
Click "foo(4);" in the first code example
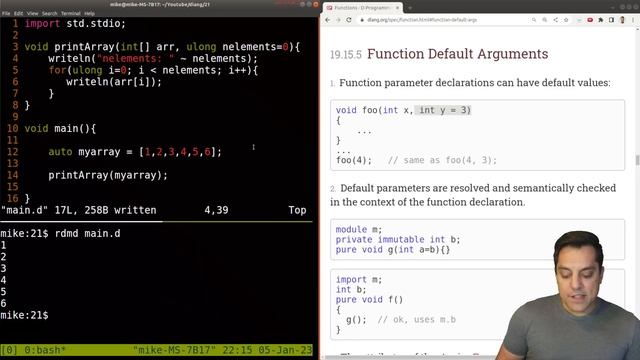[354, 160]
